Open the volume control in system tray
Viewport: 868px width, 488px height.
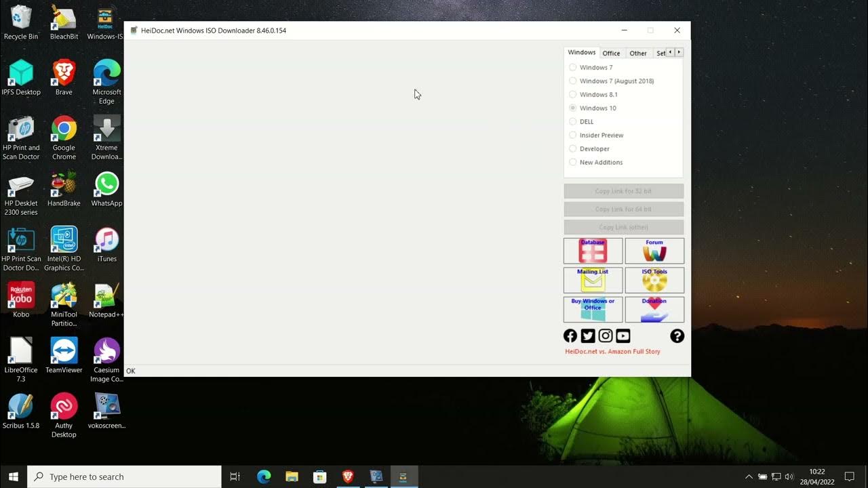click(x=789, y=476)
